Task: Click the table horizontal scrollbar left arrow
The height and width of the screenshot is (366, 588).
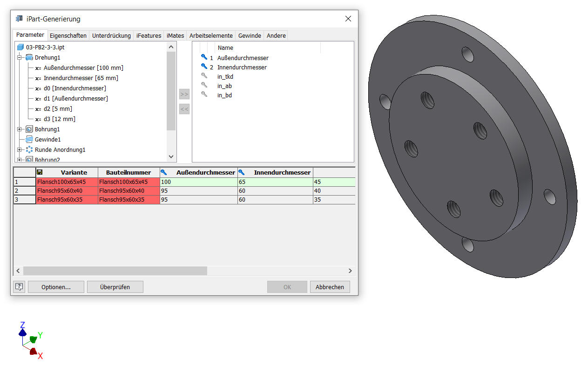Action: click(18, 271)
